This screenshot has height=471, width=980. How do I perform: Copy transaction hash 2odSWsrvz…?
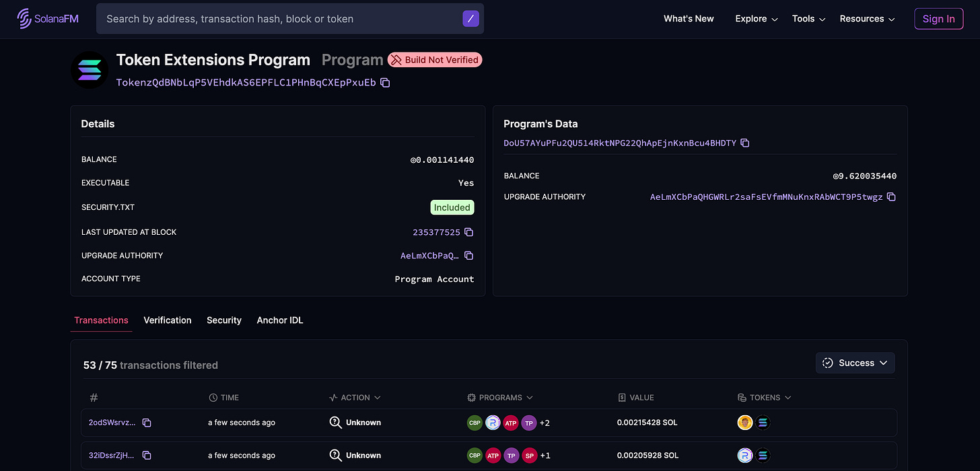click(147, 423)
